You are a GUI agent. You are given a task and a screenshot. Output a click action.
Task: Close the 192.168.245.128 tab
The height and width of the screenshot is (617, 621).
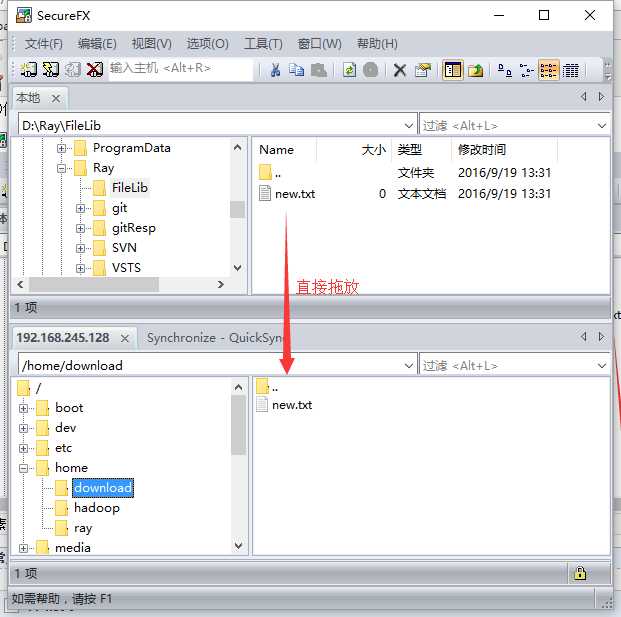pyautogui.click(x=125, y=339)
